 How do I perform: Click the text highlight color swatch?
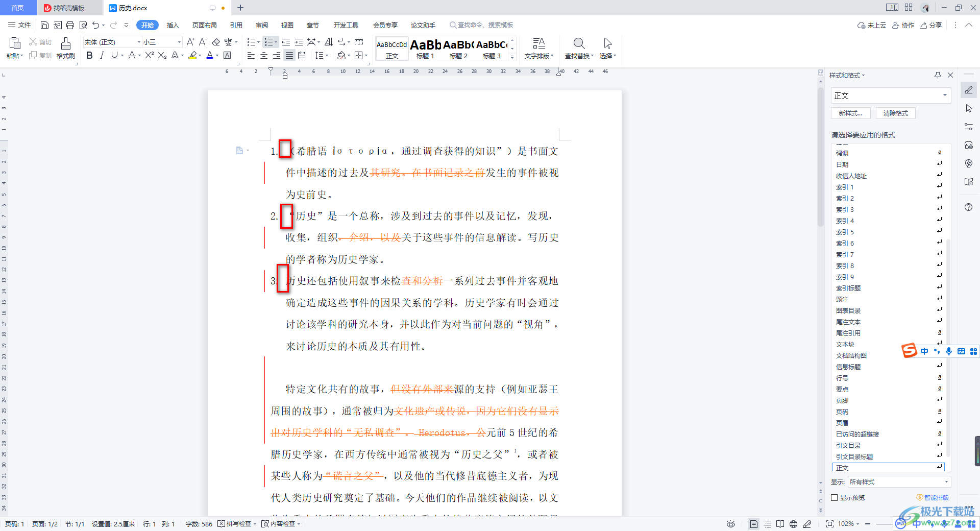coord(192,55)
